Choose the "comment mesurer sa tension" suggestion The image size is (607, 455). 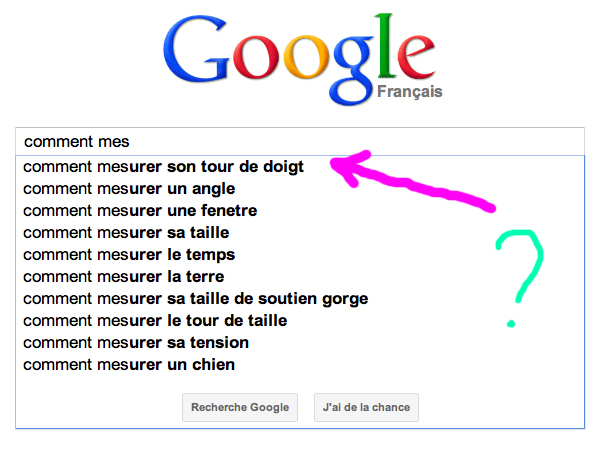[136, 342]
